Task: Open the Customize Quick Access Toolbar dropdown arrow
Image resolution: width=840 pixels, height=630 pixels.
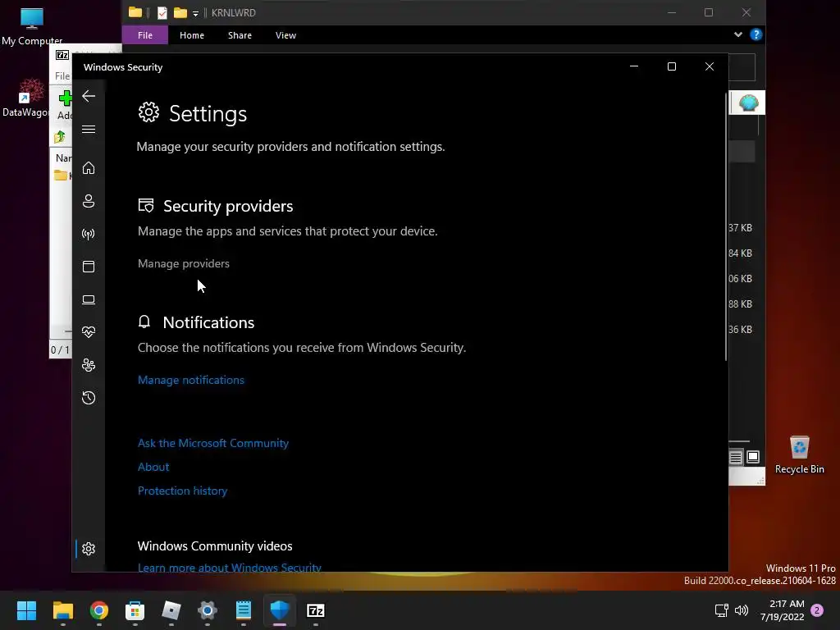Action: (195, 13)
